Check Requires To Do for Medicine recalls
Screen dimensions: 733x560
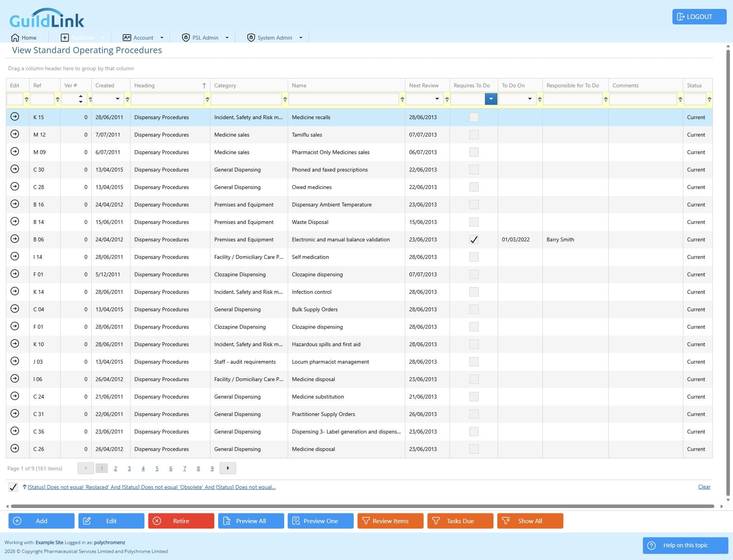[x=474, y=117]
